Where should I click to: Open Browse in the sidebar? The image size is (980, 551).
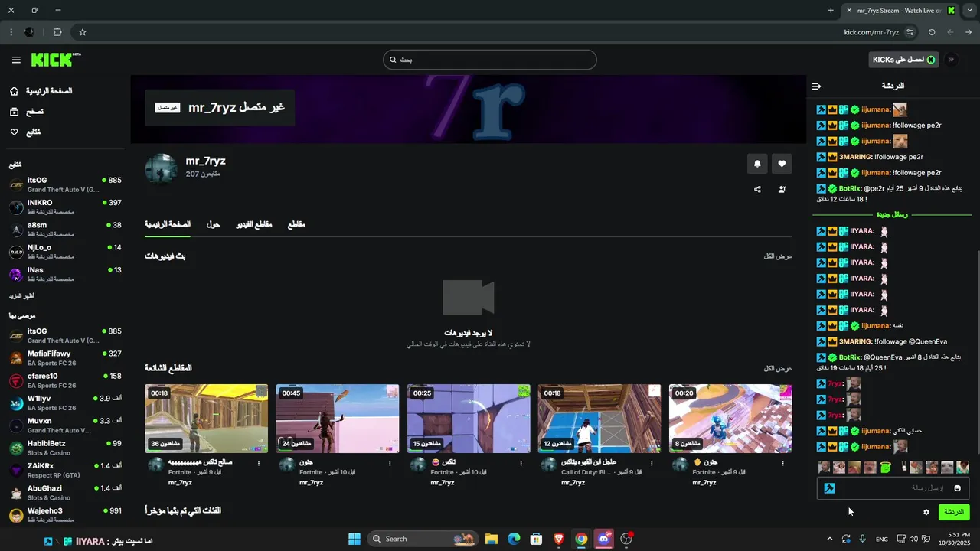tap(27, 112)
